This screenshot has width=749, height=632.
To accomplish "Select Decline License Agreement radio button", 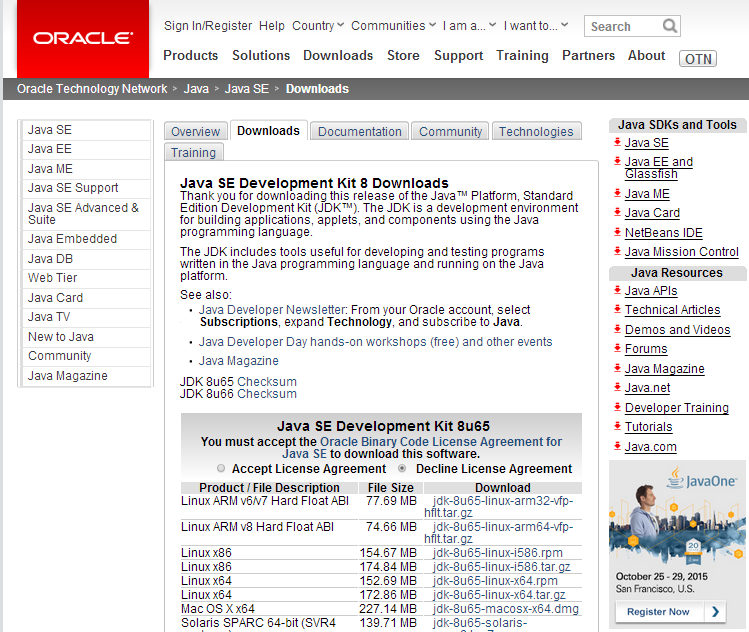I will (x=403, y=468).
